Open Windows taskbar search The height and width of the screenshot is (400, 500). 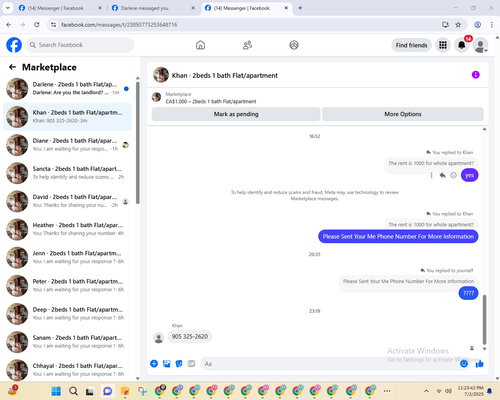click(x=73, y=391)
